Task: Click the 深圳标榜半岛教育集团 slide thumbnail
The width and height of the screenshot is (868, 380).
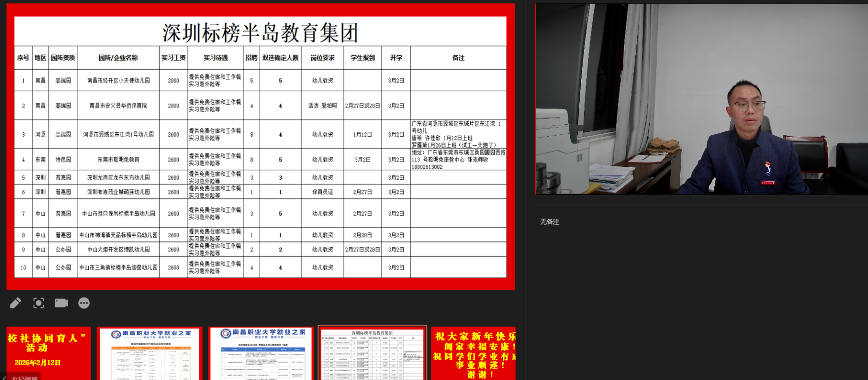Action: (x=372, y=352)
